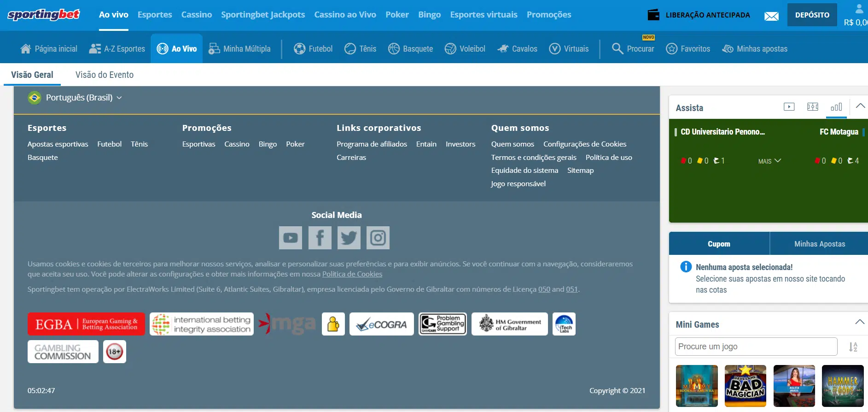
Task: Click the international betting integrity association badge
Action: (202, 324)
